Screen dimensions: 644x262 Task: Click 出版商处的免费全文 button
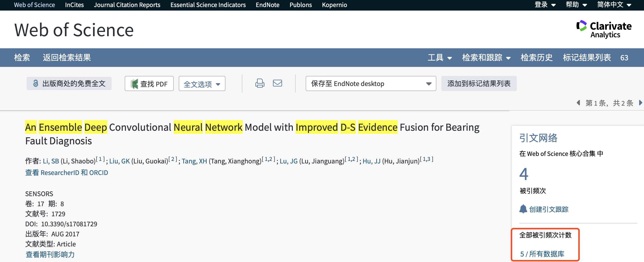coord(69,83)
